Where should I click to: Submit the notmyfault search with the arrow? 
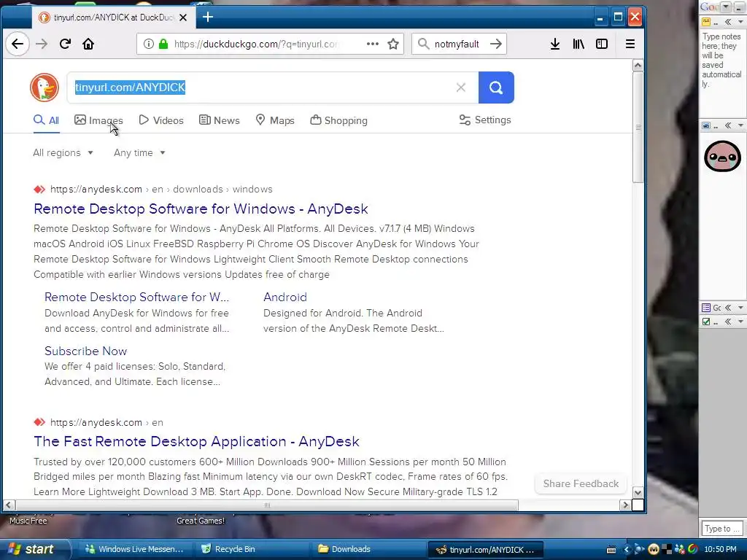pos(496,44)
